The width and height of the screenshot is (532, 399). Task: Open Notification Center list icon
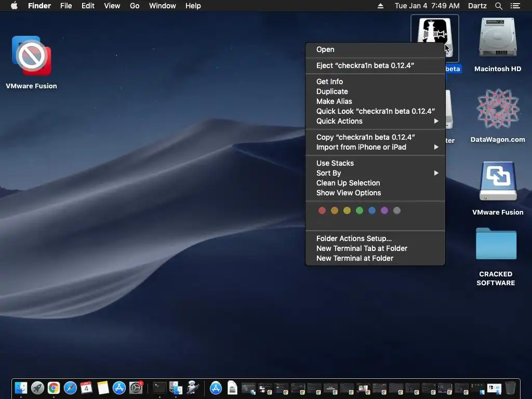515,6
